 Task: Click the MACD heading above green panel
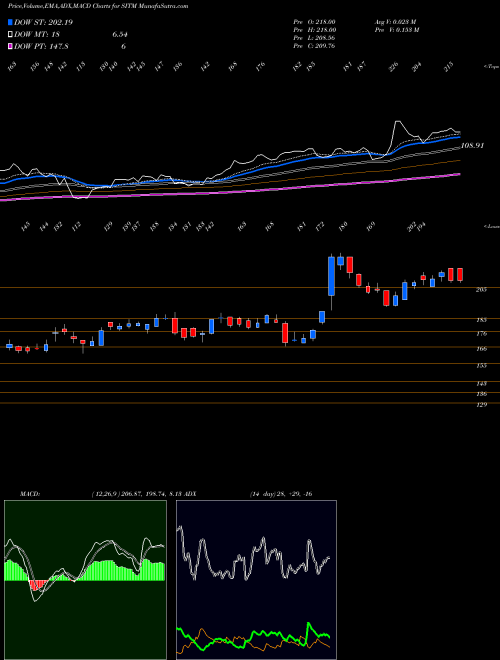tap(29, 494)
